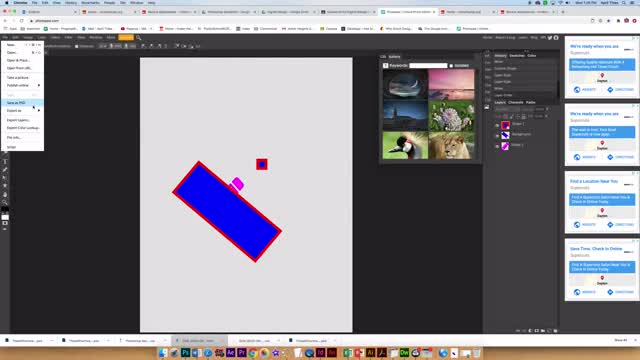
Task: Click the orange Account button
Action: click(126, 38)
